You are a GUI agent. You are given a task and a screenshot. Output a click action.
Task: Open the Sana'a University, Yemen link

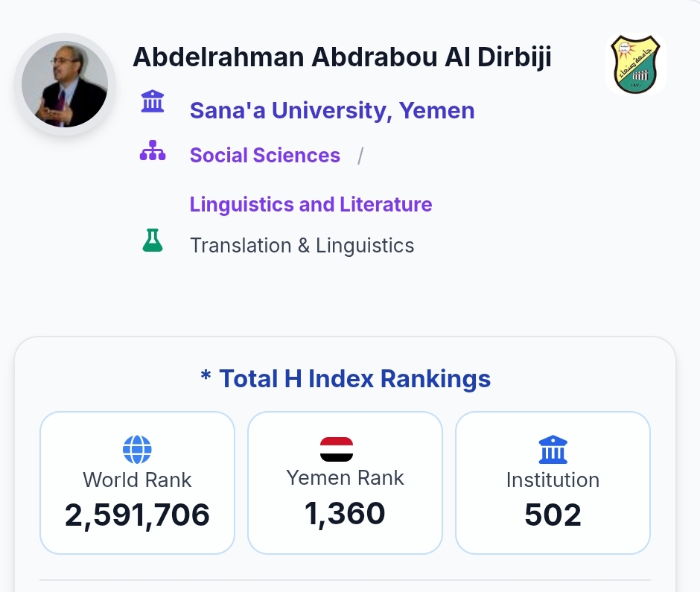coord(332,110)
